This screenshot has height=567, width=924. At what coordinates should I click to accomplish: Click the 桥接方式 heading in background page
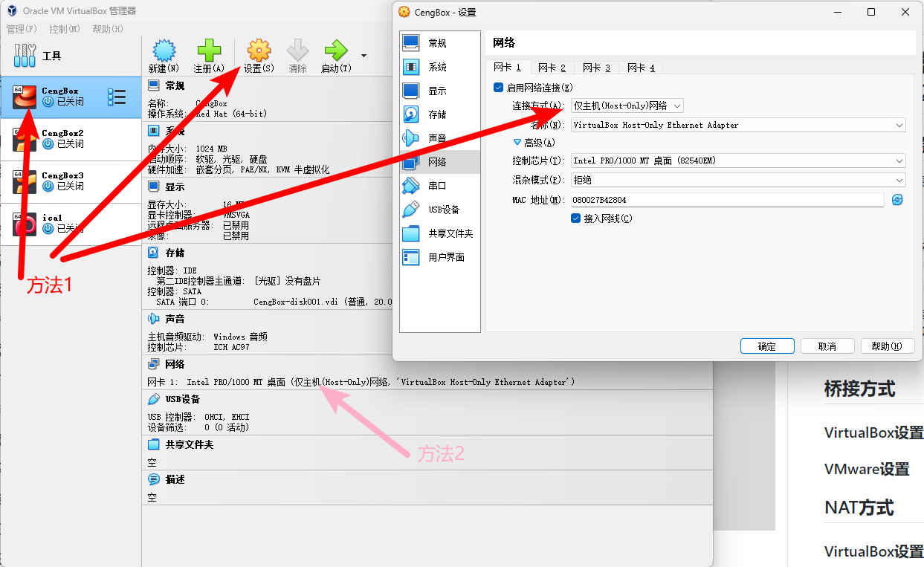click(x=860, y=389)
